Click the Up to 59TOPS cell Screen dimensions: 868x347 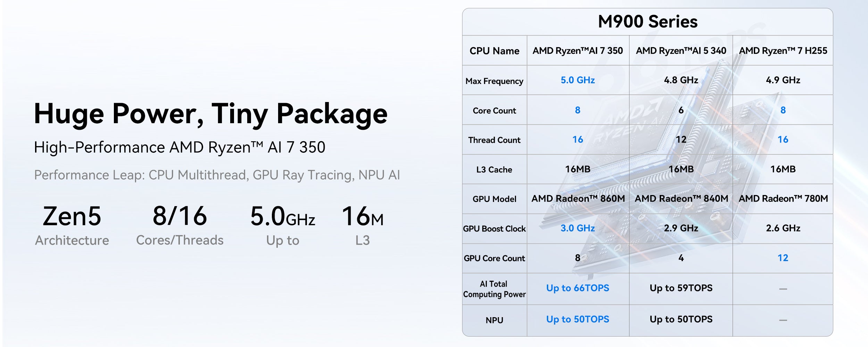coord(681,288)
